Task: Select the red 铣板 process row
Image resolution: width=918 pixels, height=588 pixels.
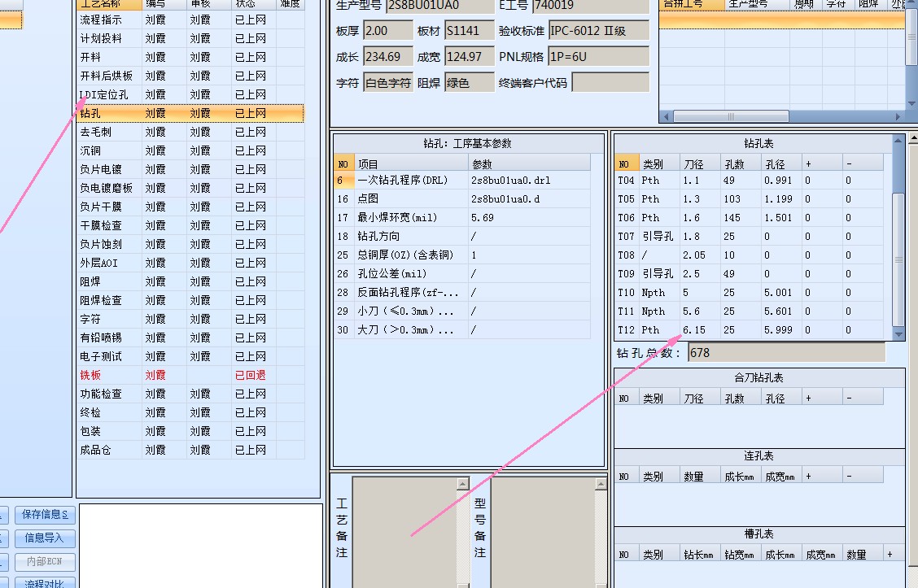Action: 190,376
